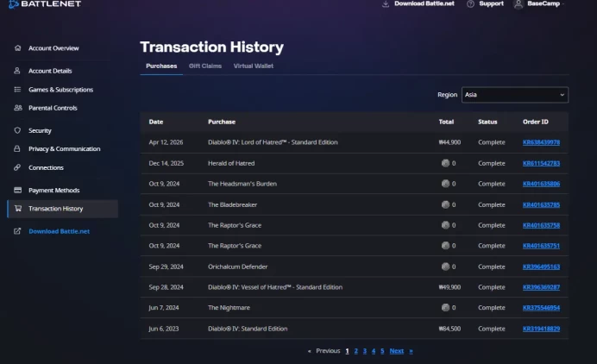Click the Transaction History page heading

coord(211,47)
